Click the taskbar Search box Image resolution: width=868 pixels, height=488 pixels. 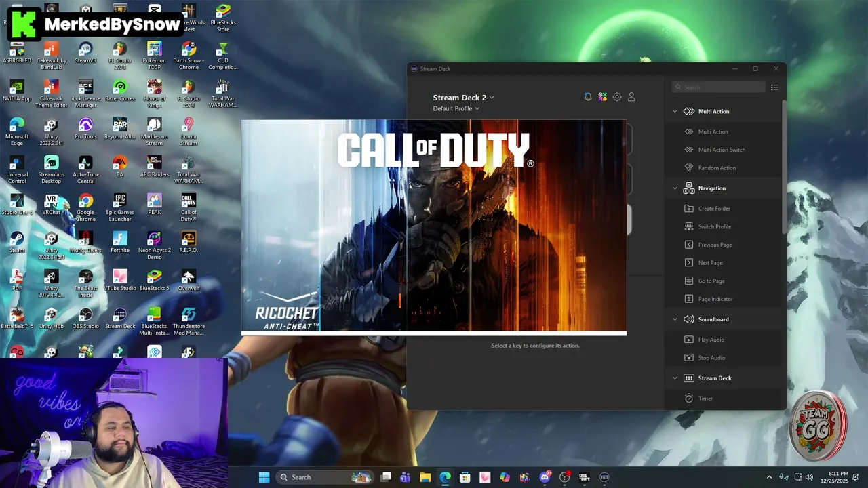(325, 477)
